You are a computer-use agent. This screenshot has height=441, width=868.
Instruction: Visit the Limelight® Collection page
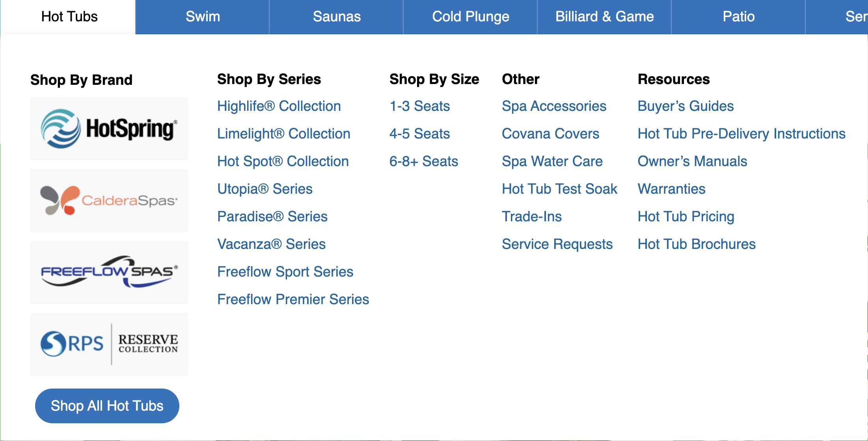[x=283, y=134]
